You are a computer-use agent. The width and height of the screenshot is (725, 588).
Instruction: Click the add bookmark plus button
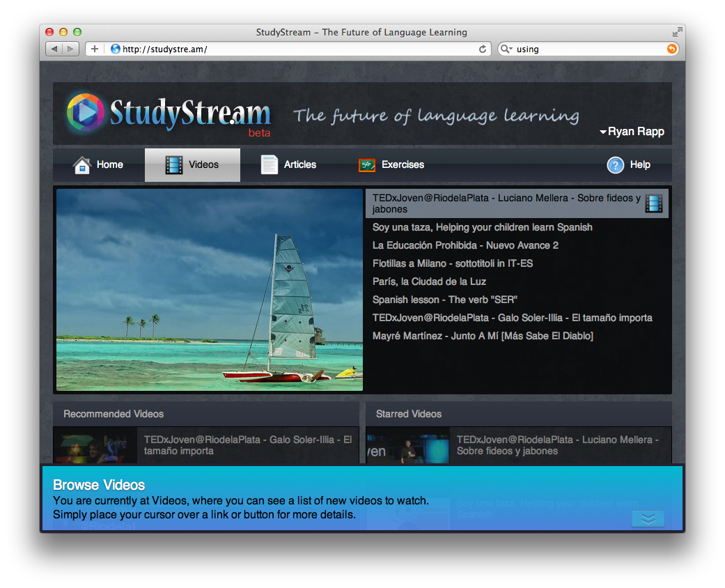[94, 49]
